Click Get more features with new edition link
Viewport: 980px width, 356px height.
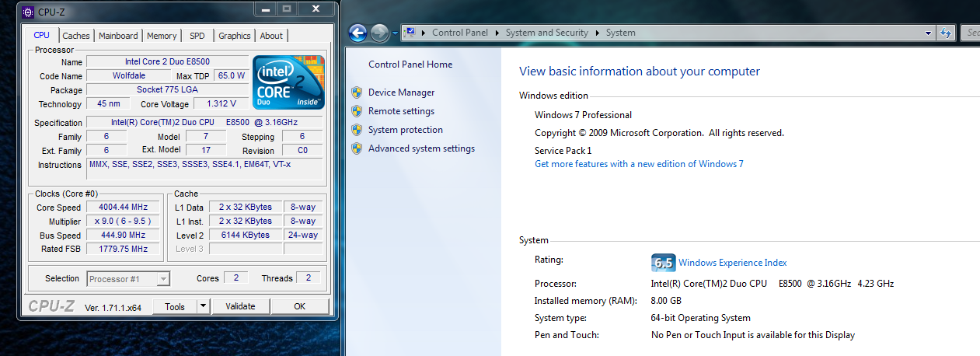tap(639, 164)
